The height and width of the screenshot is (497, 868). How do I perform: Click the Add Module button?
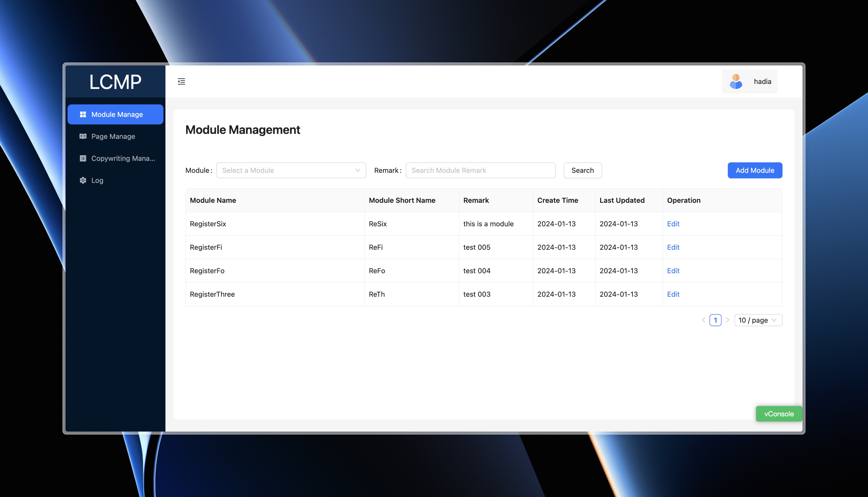click(755, 170)
